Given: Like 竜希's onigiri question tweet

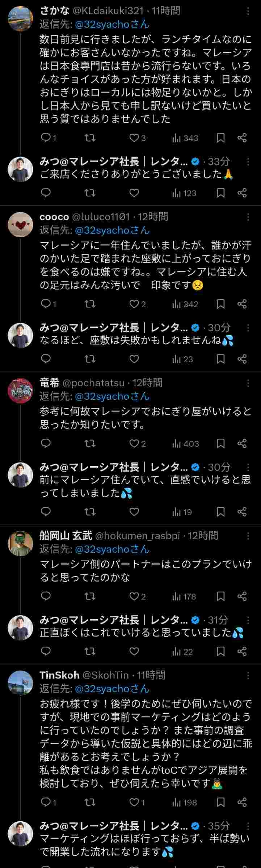Looking at the screenshot, I should (x=134, y=443).
